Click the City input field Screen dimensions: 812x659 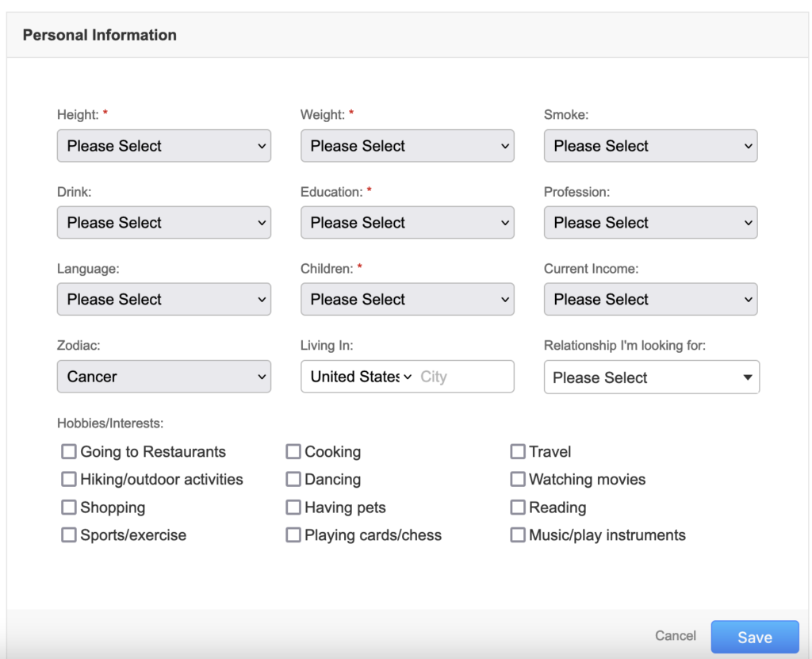coord(463,377)
